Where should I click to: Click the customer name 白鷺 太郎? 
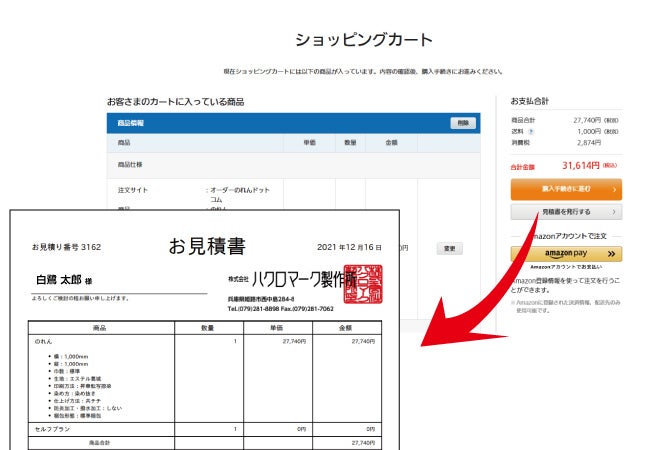(x=59, y=280)
